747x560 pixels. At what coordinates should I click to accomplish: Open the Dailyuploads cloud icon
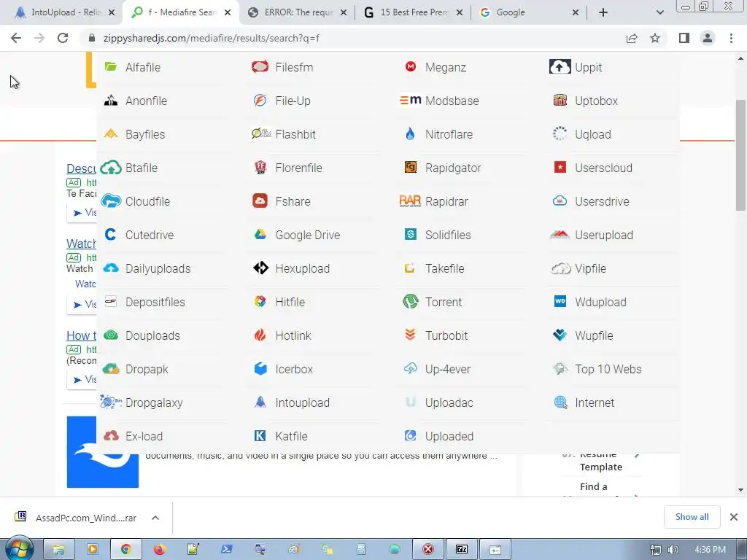pos(111,268)
